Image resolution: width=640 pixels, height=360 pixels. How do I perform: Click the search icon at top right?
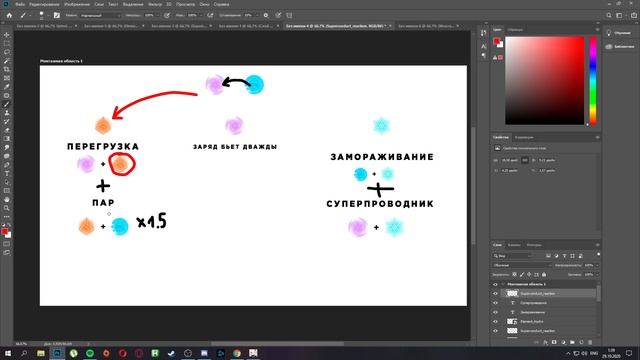[609, 16]
